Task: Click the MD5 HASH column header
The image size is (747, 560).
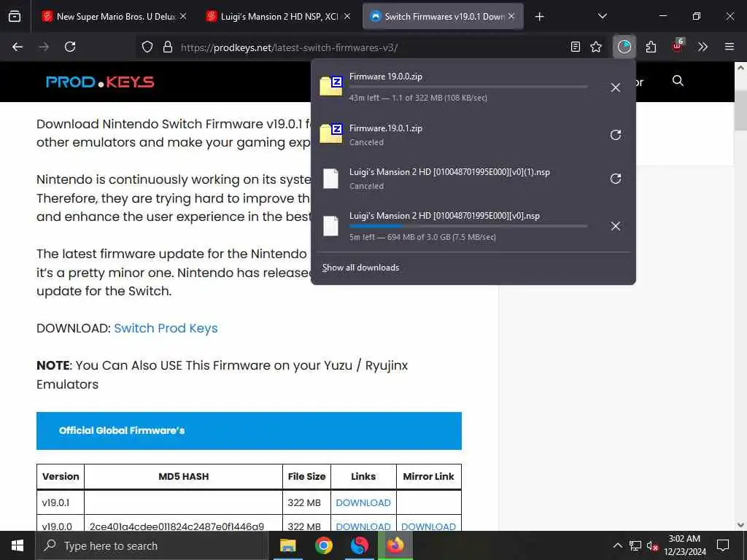Action: tap(183, 477)
